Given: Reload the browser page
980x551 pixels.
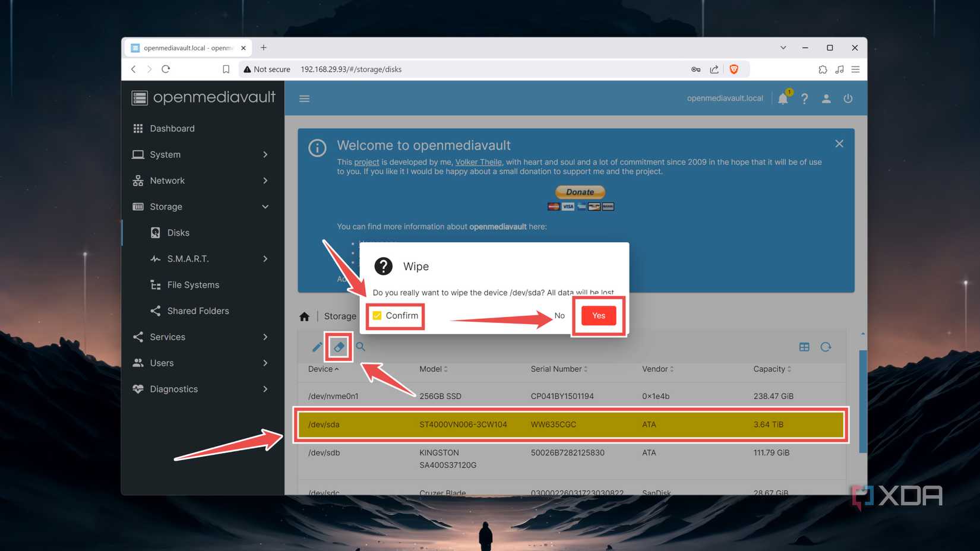Looking at the screenshot, I should click(166, 69).
